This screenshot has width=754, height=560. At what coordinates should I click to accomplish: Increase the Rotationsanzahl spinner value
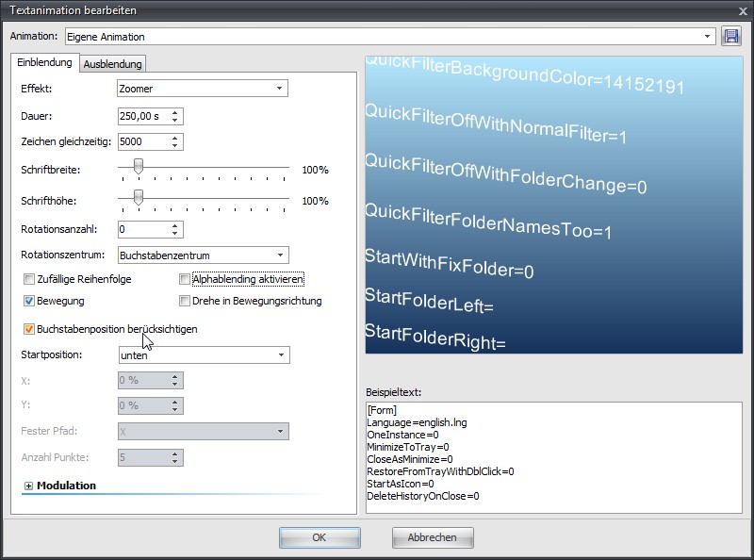click(x=176, y=225)
